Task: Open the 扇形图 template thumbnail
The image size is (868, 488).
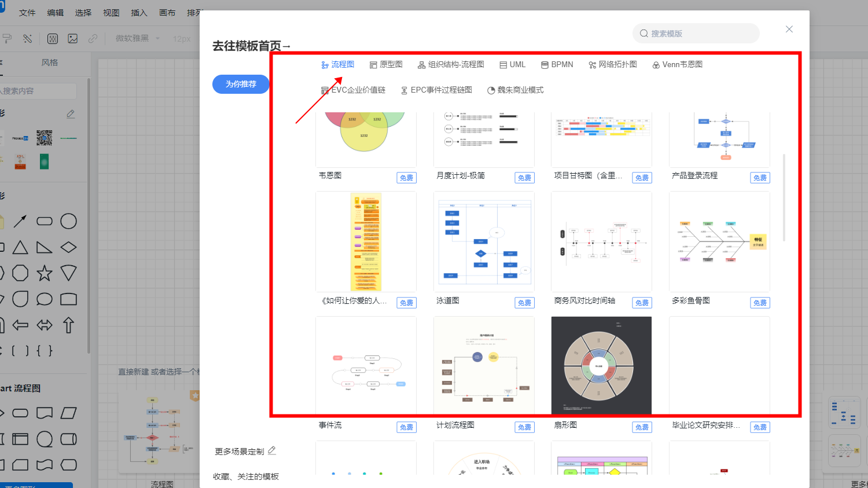Action: pos(601,366)
